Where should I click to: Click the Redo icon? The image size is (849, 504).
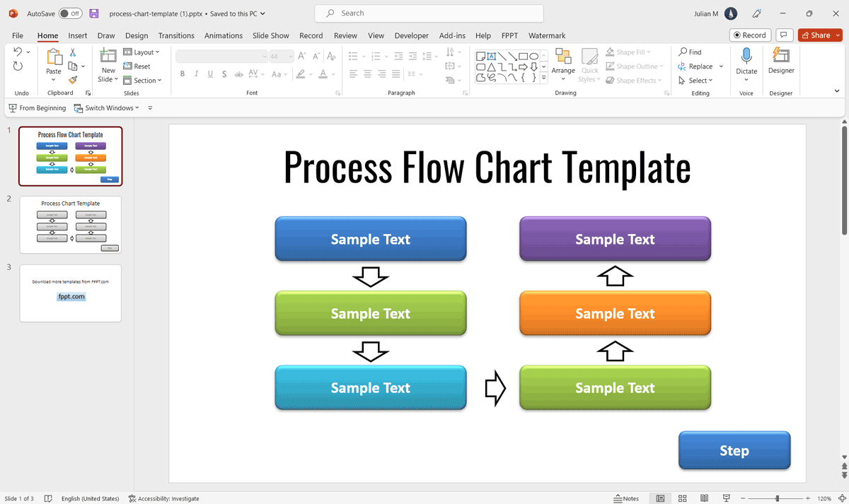coord(18,66)
